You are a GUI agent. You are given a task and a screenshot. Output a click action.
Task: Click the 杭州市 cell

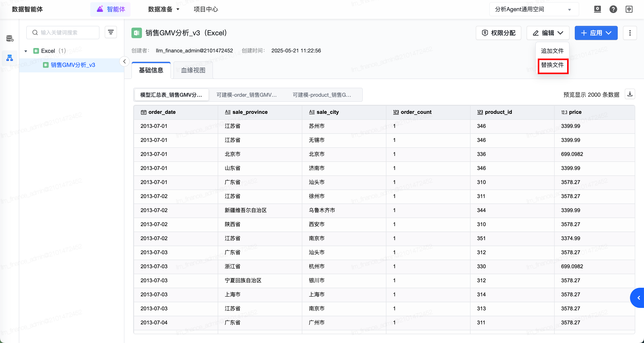point(344,266)
